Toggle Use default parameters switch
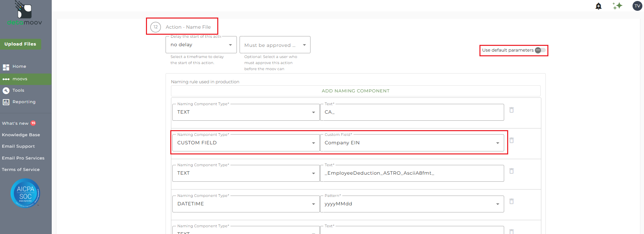This screenshot has width=644, height=234. (540, 50)
